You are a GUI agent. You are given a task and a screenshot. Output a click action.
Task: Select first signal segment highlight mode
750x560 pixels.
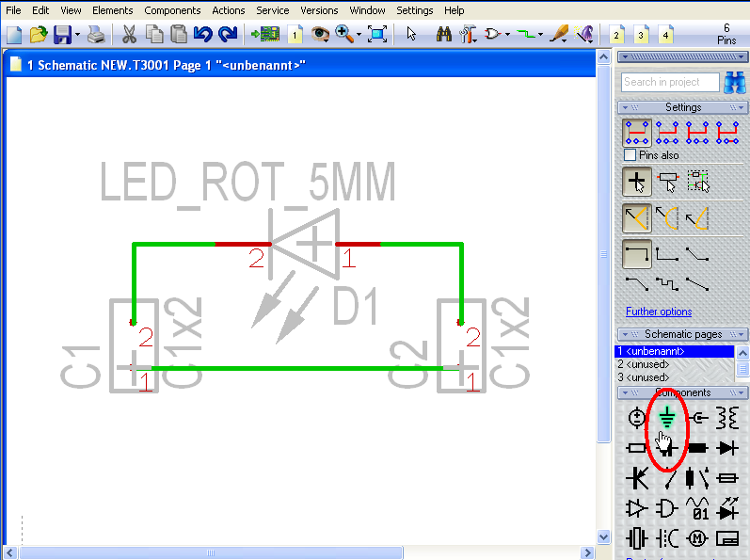(637, 133)
